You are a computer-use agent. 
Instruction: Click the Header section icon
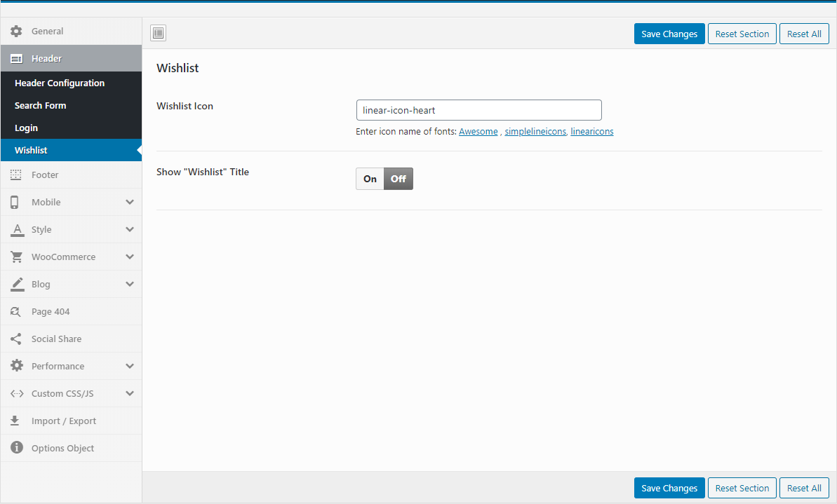pyautogui.click(x=17, y=59)
